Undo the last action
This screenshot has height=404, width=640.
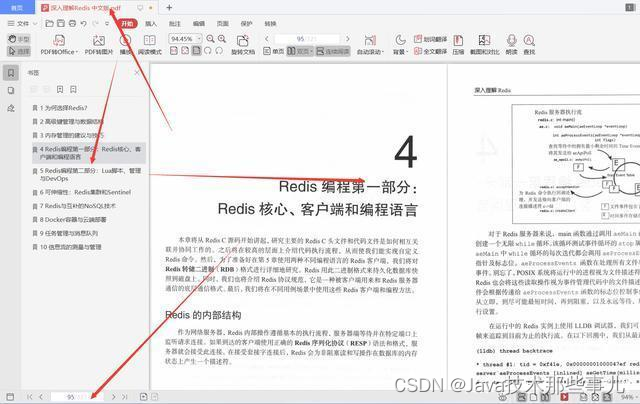[84, 24]
